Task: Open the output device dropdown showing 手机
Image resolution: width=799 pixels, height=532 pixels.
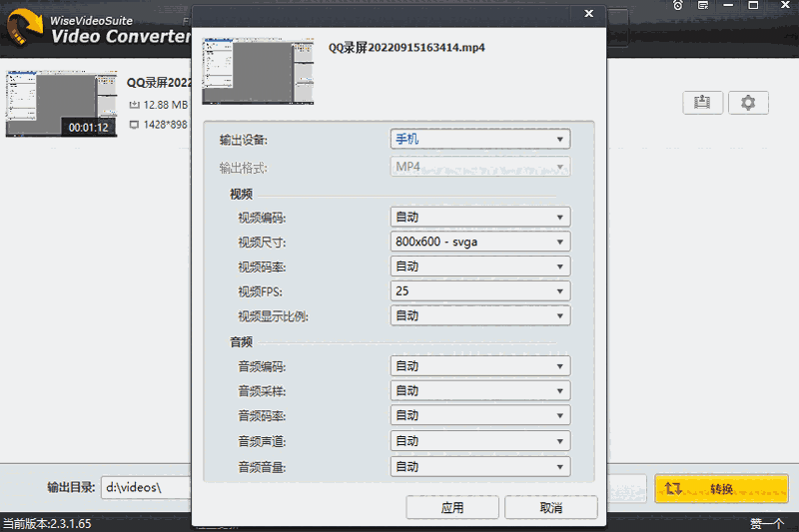Action: [480, 139]
